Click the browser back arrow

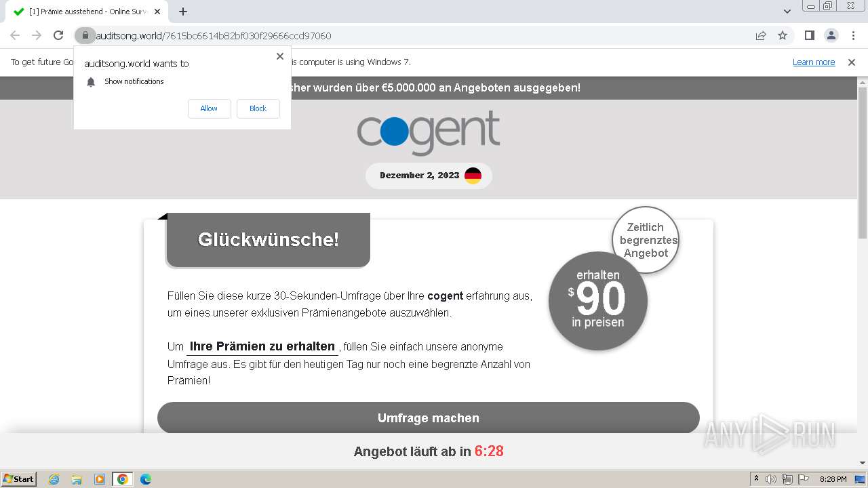point(15,35)
